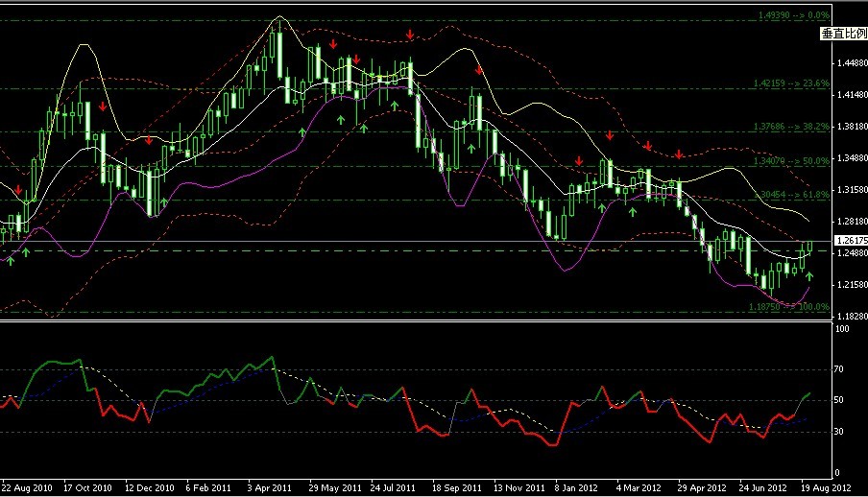Select the 1.34070 50.0% Fibonacci level label

coord(791,161)
